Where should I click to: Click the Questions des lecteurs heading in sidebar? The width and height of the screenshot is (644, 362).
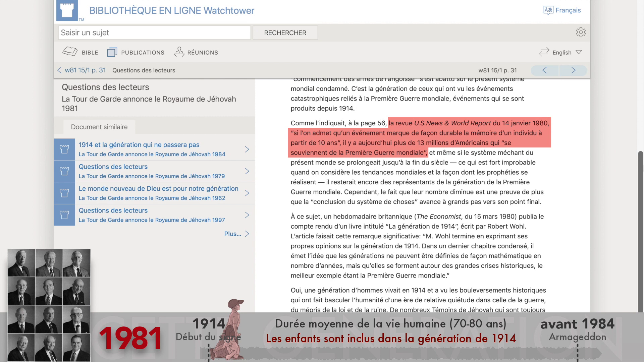tap(105, 87)
